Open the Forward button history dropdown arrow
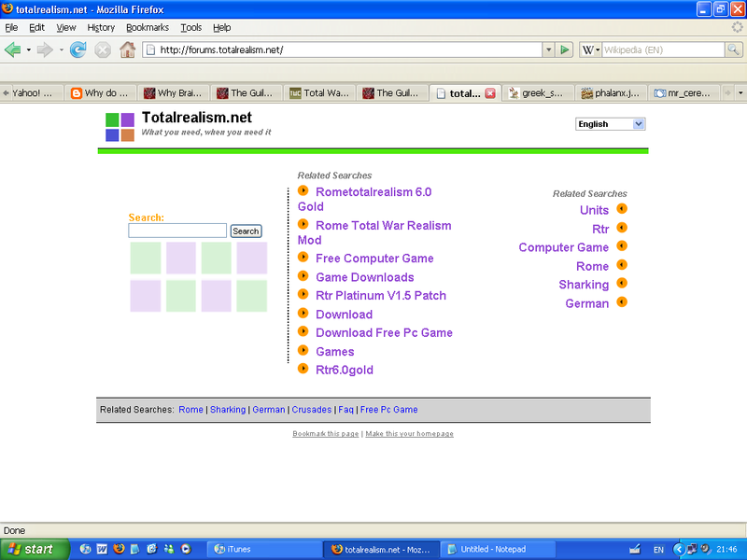Image resolution: width=747 pixels, height=560 pixels. [61, 49]
